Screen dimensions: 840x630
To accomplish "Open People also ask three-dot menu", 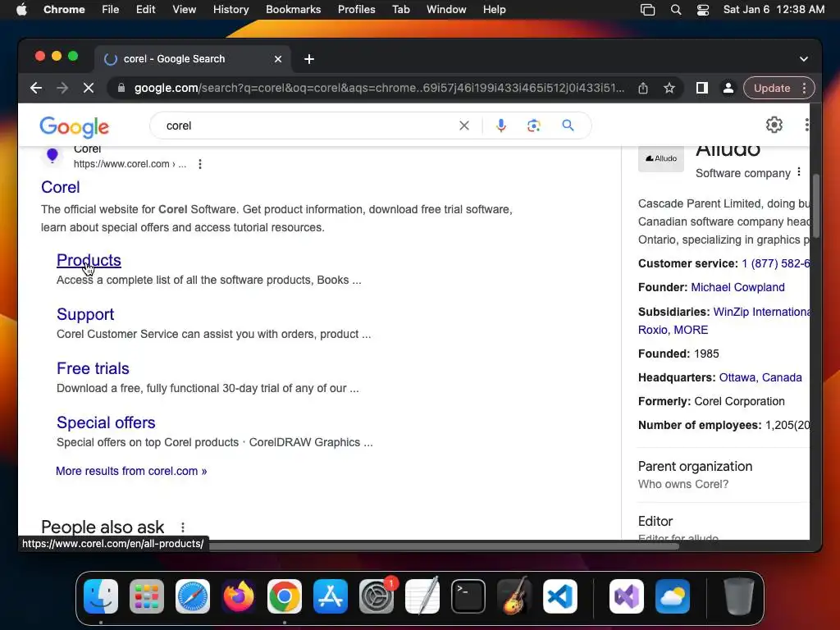I will coord(183,527).
